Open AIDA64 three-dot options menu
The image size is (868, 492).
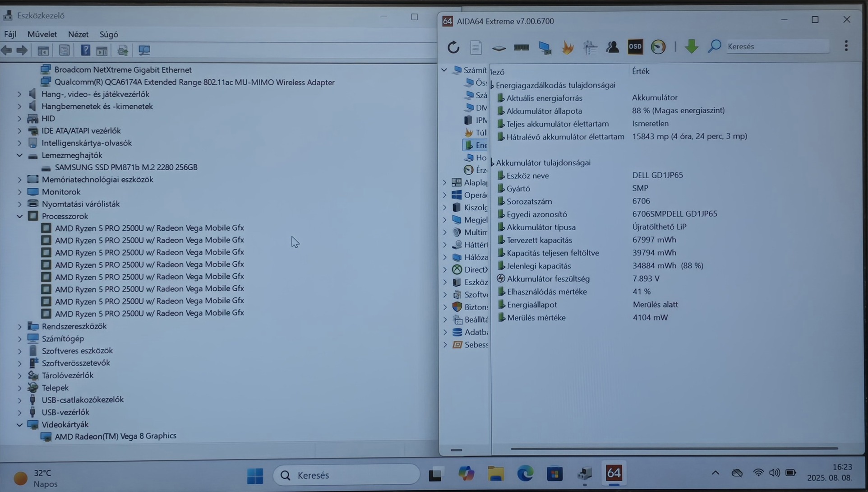[846, 46]
